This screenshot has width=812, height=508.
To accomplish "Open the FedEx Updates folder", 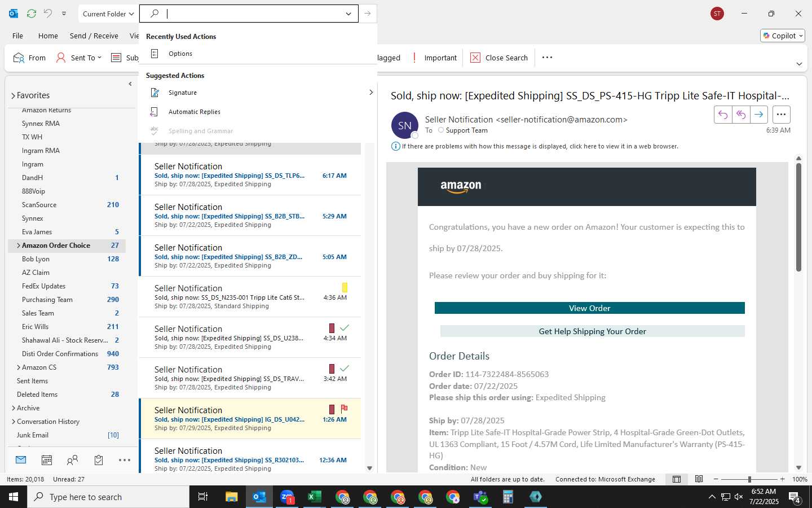I will tap(43, 286).
